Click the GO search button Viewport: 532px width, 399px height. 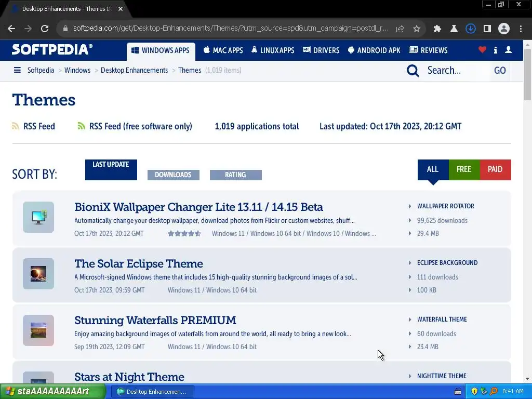tap(500, 71)
